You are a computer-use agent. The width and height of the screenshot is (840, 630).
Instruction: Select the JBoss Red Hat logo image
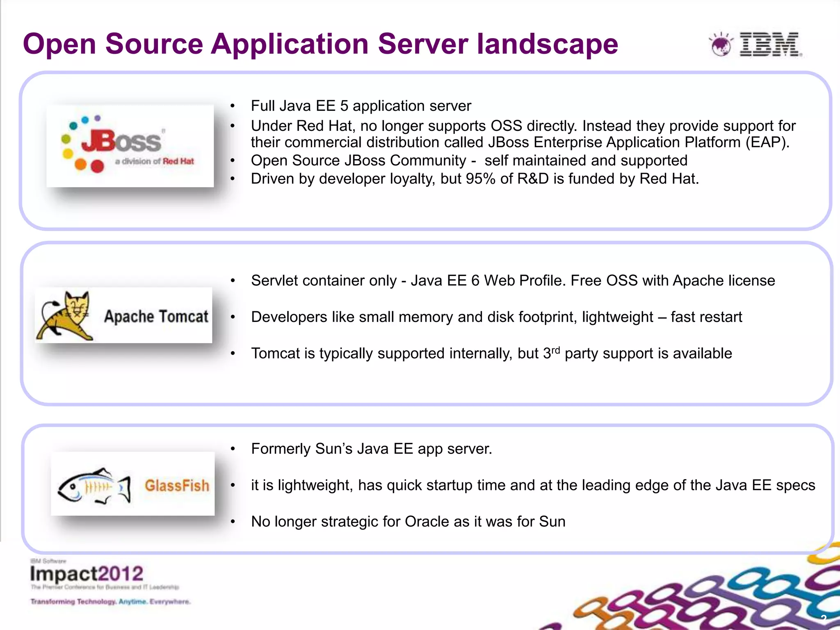click(x=130, y=146)
